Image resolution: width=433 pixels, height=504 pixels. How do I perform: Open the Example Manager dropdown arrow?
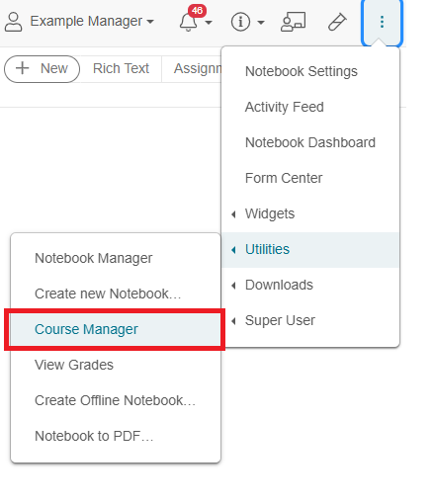pos(150,22)
